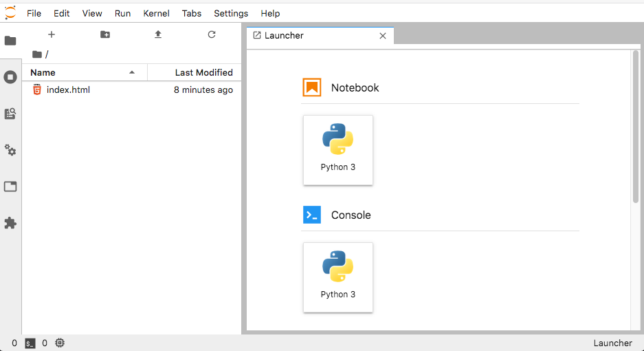Refresh the file list
Image resolution: width=644 pixels, height=351 pixels.
click(x=212, y=34)
